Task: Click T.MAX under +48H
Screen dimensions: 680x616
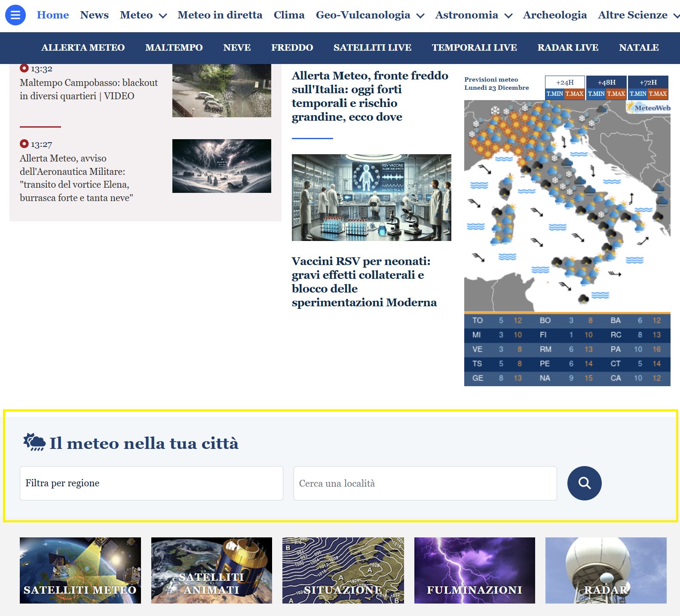Action: [x=616, y=94]
